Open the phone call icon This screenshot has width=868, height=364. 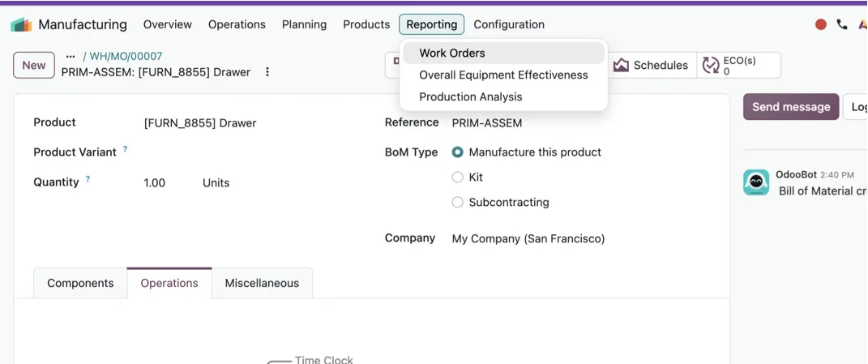click(x=842, y=24)
